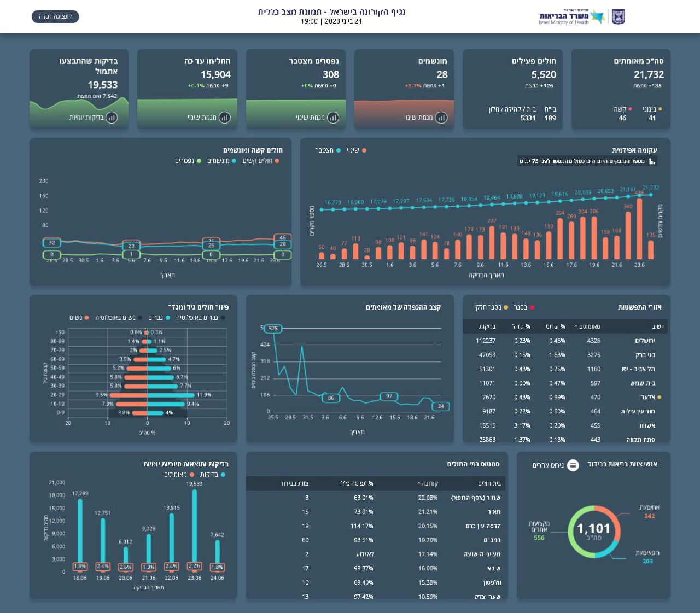
Task: Open trend chart icon in החלימו עד כה card
Action: (224, 118)
